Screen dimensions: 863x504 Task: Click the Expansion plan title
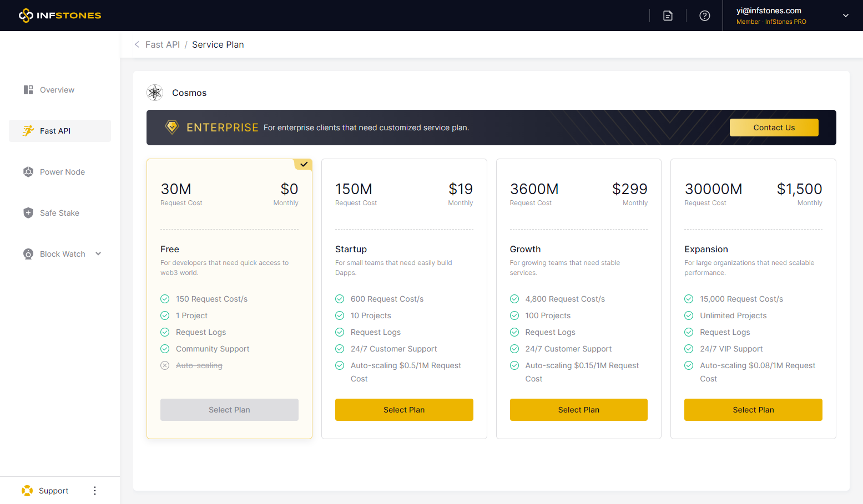(706, 250)
